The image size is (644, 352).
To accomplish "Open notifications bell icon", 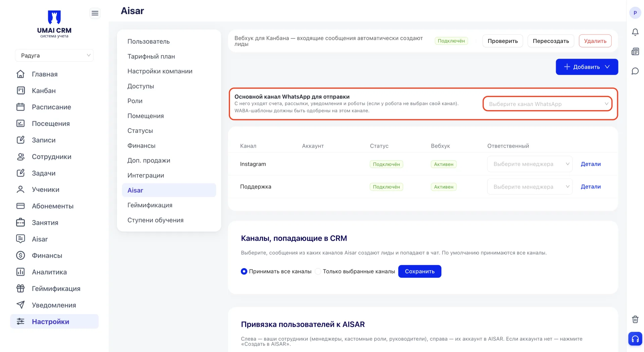I will pos(635,32).
